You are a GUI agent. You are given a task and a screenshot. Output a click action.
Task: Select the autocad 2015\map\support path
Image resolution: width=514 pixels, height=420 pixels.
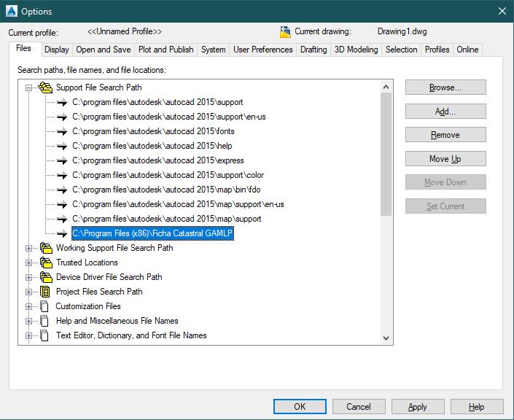[x=167, y=219]
